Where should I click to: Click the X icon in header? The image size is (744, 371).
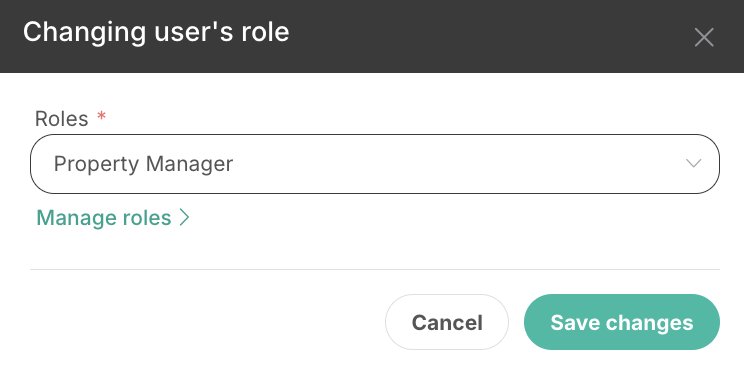coord(704,37)
